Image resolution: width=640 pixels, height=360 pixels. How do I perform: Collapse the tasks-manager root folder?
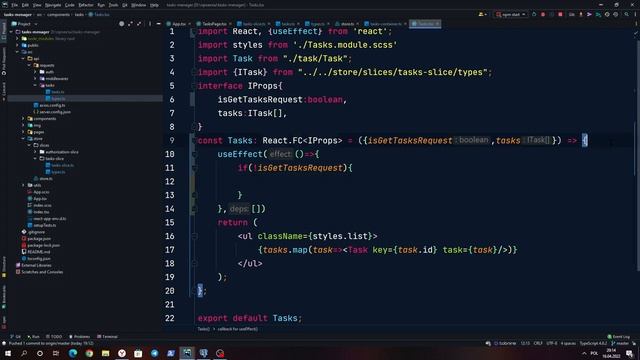(x=11, y=32)
